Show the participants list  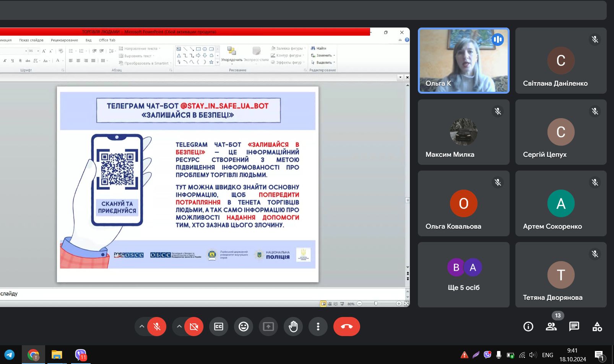pyautogui.click(x=551, y=327)
